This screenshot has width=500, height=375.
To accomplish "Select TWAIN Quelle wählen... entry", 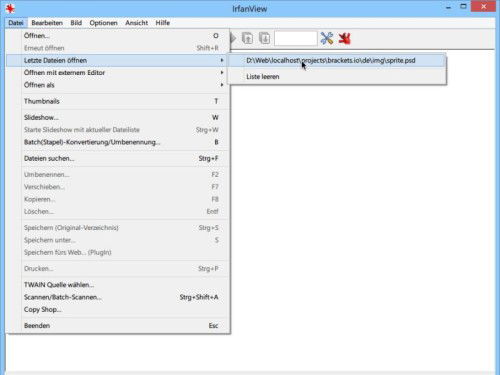I will point(118,285).
